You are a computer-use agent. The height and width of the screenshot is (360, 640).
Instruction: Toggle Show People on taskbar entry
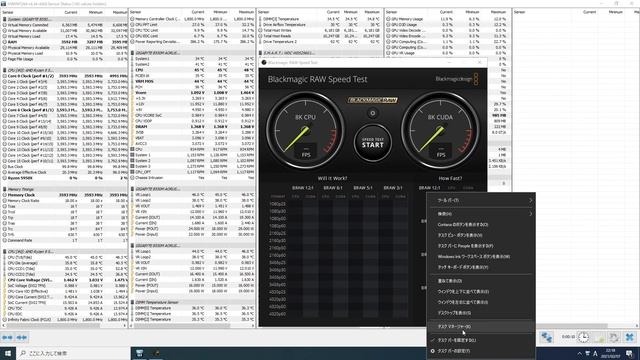tap(481, 246)
